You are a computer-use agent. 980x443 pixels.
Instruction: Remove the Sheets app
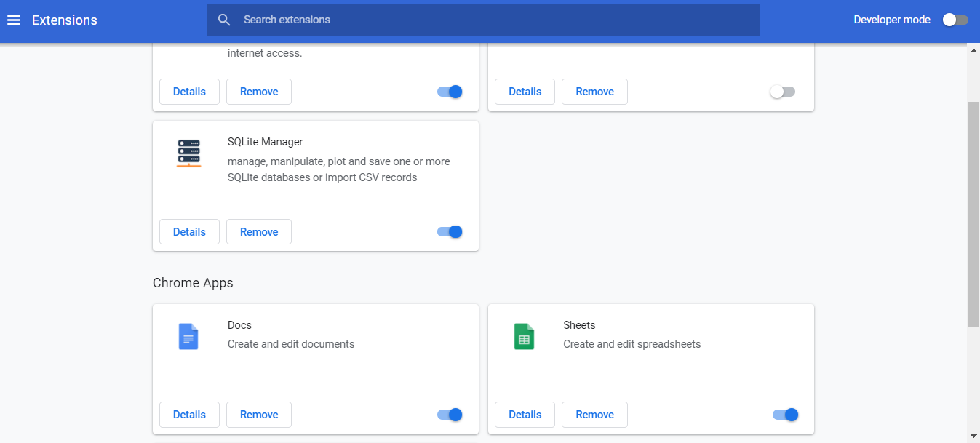[594, 415]
